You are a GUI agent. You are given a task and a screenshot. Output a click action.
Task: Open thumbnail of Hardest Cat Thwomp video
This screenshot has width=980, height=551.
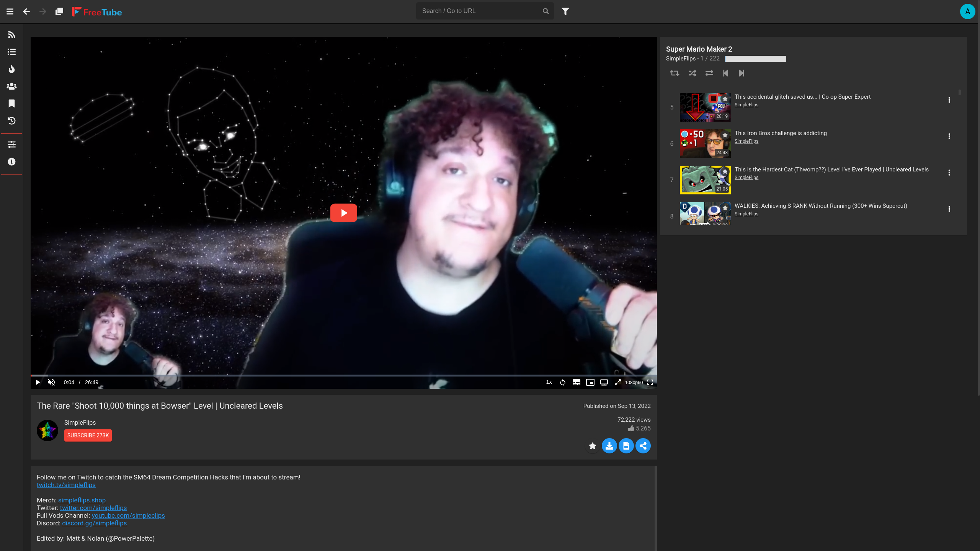click(x=705, y=180)
